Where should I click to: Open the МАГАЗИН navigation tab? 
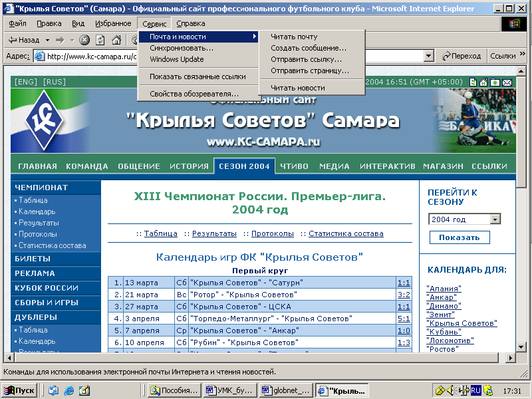[443, 166]
